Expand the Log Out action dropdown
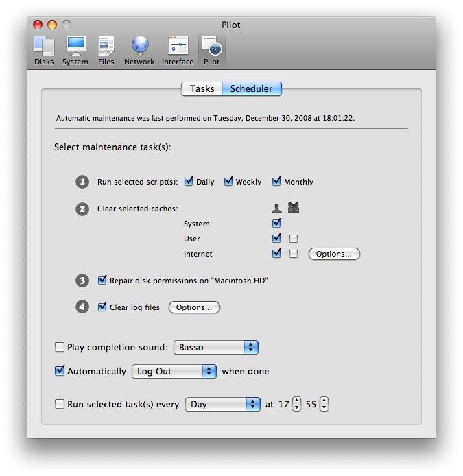The height and width of the screenshot is (476, 463). 174,371
